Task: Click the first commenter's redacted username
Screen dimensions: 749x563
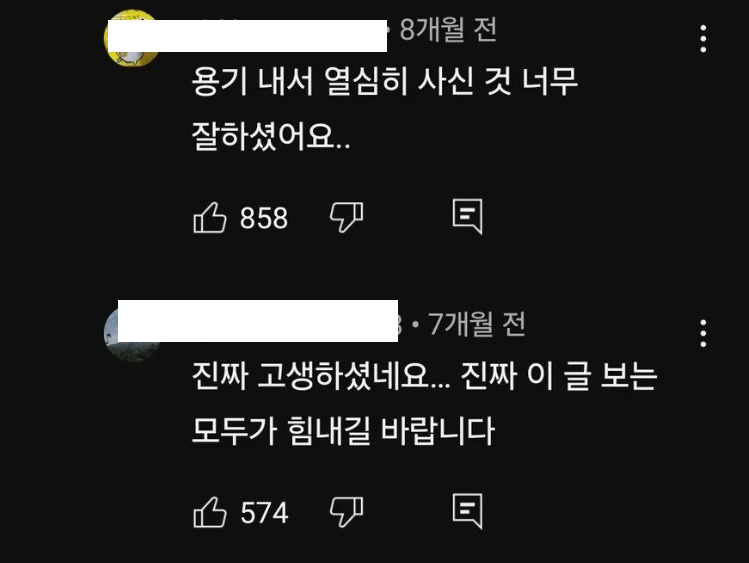Action: pos(247,36)
